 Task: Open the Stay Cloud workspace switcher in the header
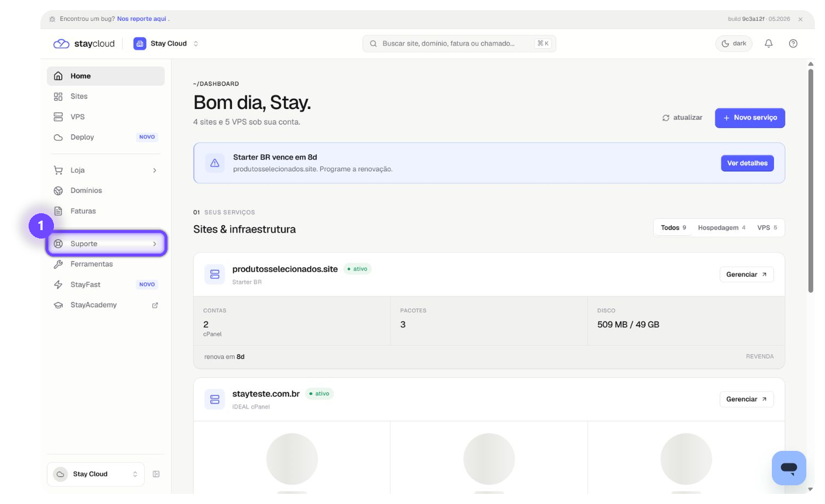[166, 44]
